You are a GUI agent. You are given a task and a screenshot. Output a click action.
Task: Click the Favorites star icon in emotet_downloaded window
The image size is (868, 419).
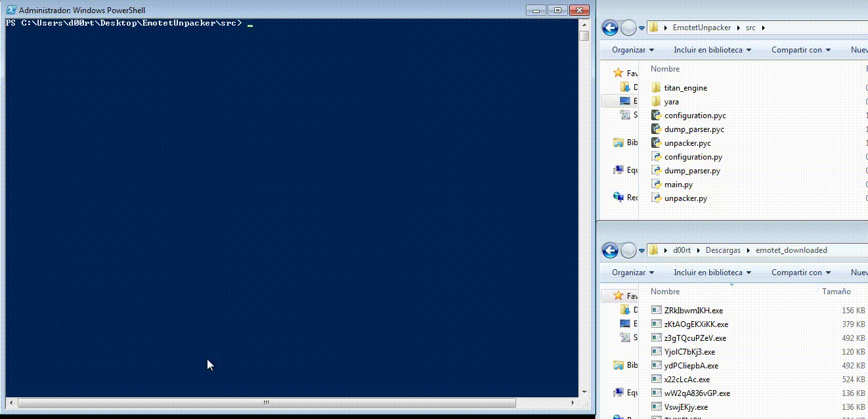[x=618, y=296]
